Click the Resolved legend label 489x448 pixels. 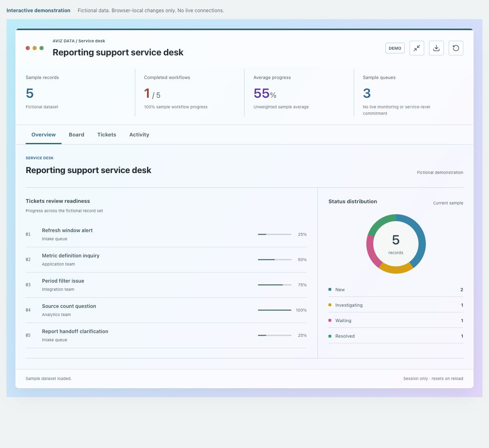pos(345,336)
